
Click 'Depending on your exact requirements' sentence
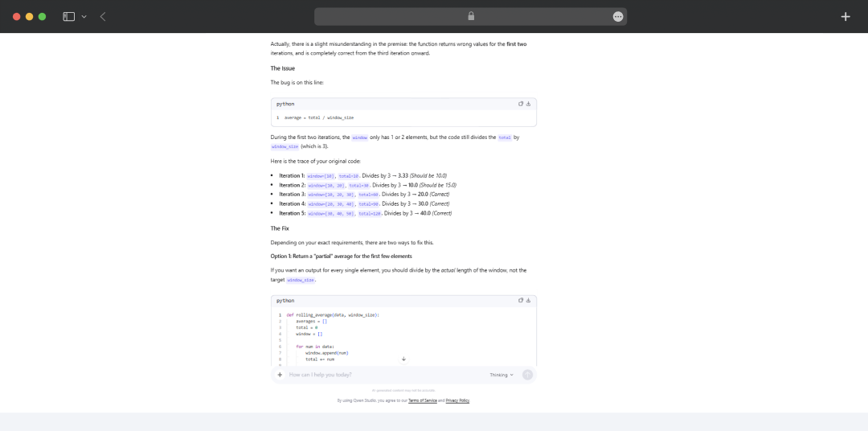click(x=352, y=243)
